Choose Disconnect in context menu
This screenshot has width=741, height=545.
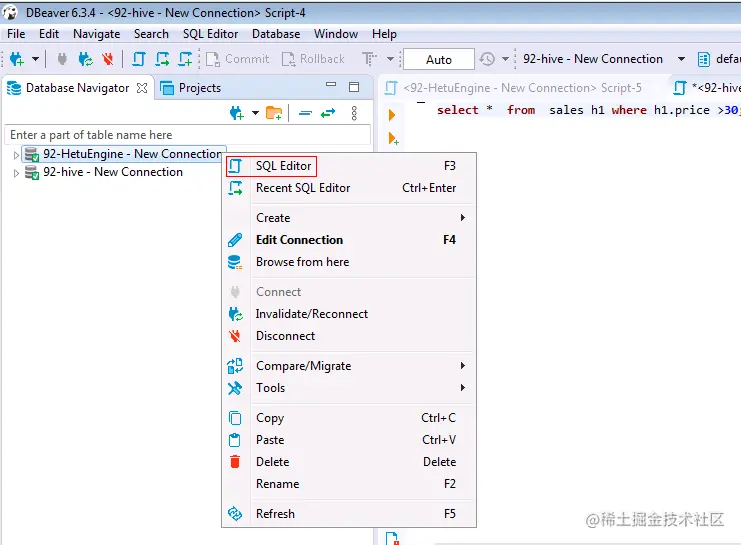click(349, 336)
